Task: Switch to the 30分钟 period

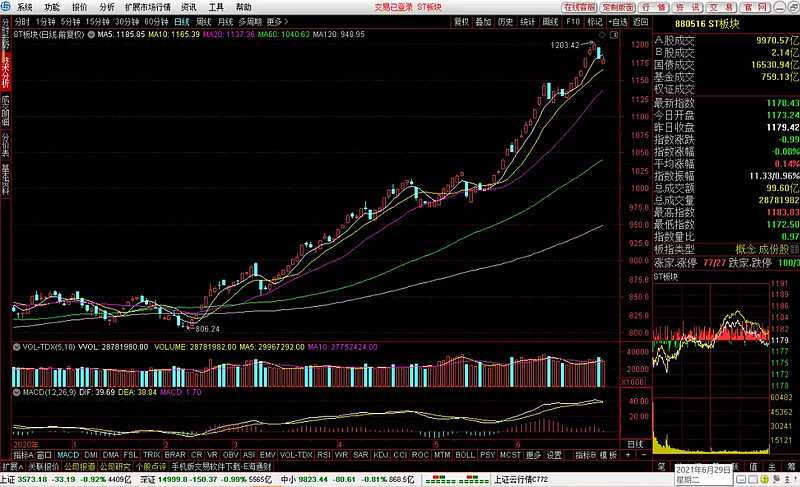Action: [127, 22]
